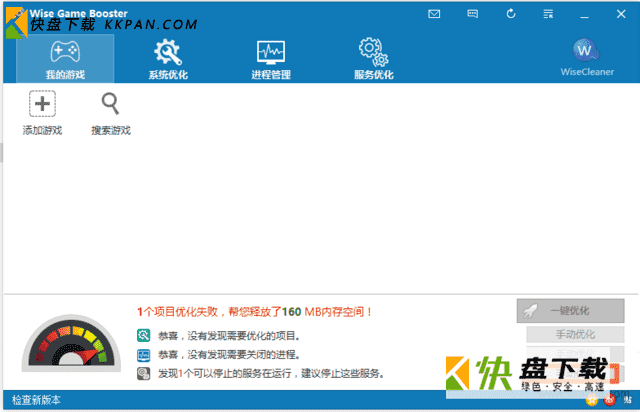Click the performance gauge meter
Image resolution: width=640 pixels, height=412 pixels.
pos(71,343)
